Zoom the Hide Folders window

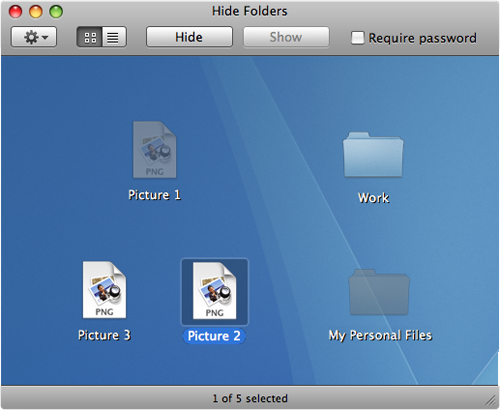(x=56, y=11)
